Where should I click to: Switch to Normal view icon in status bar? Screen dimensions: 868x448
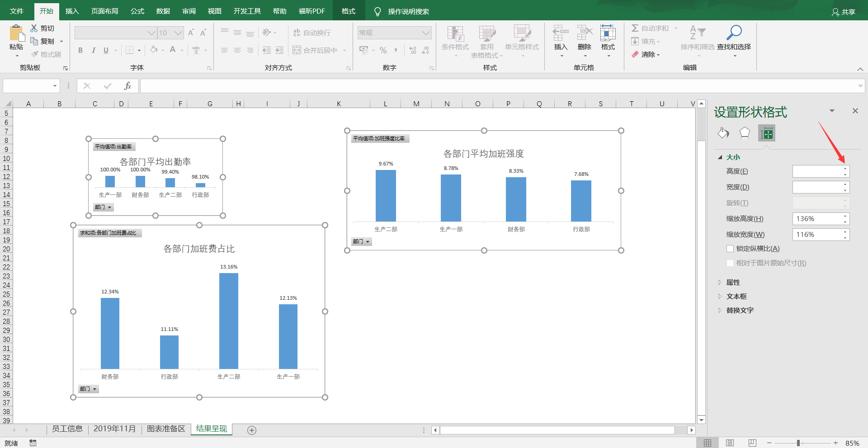(708, 443)
